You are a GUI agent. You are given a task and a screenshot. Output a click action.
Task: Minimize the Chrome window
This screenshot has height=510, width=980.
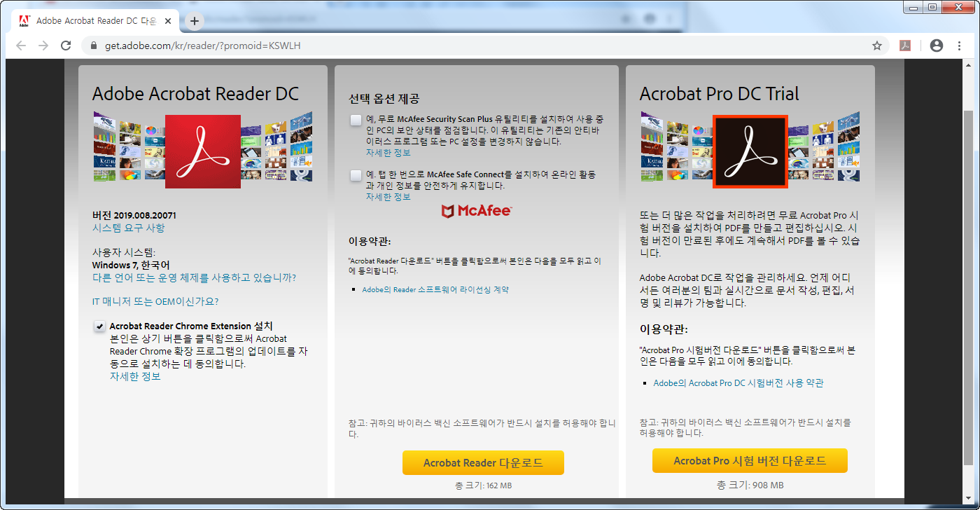913,7
